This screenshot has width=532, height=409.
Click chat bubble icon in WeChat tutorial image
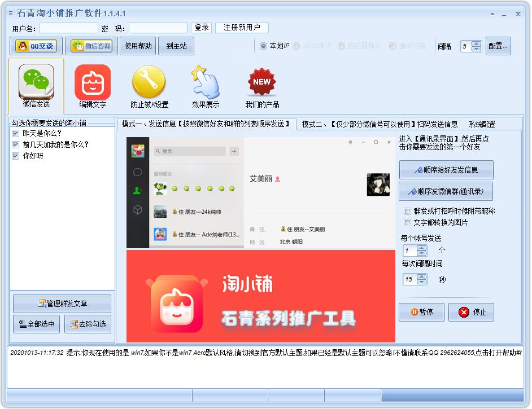pyautogui.click(x=137, y=172)
